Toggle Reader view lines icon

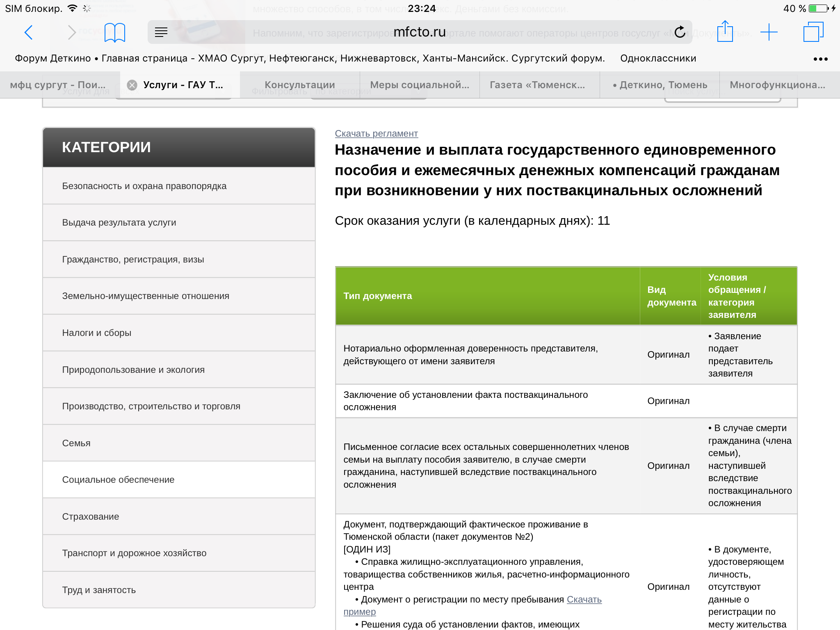(x=161, y=32)
